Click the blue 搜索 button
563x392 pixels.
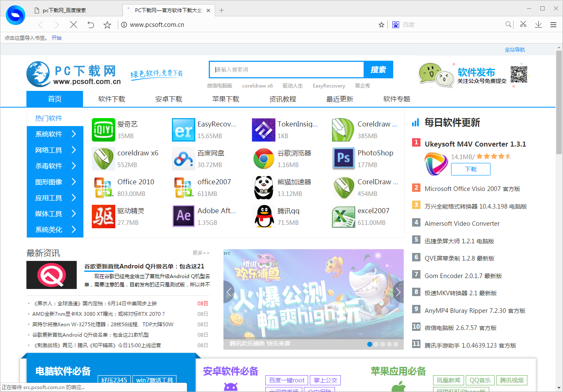point(379,70)
